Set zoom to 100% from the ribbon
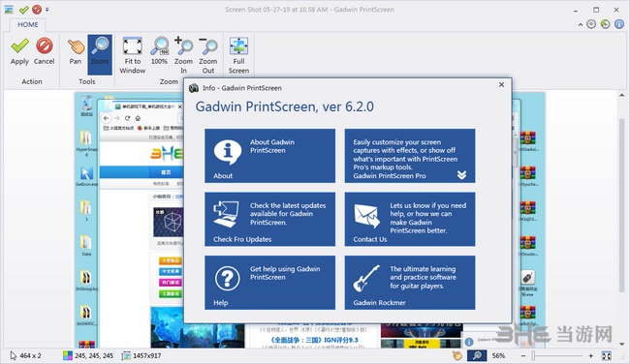This screenshot has width=630, height=364. 160,51
